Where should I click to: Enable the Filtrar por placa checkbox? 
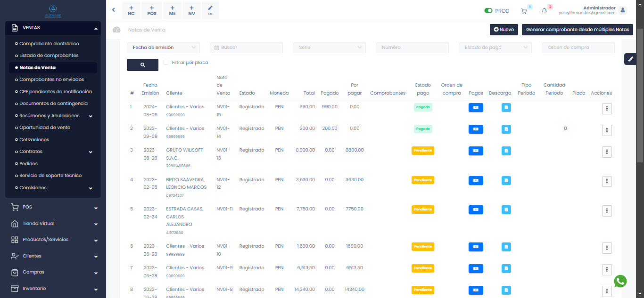point(166,62)
